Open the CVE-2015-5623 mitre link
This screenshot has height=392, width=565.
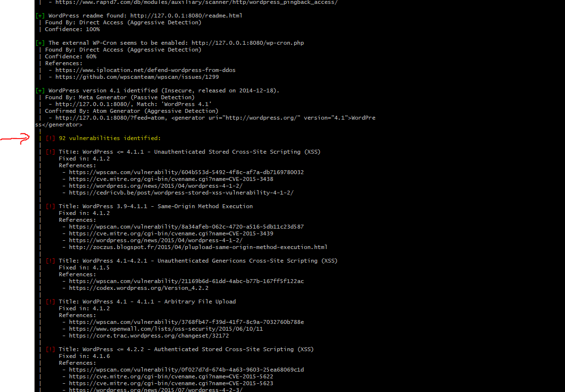(x=171, y=383)
